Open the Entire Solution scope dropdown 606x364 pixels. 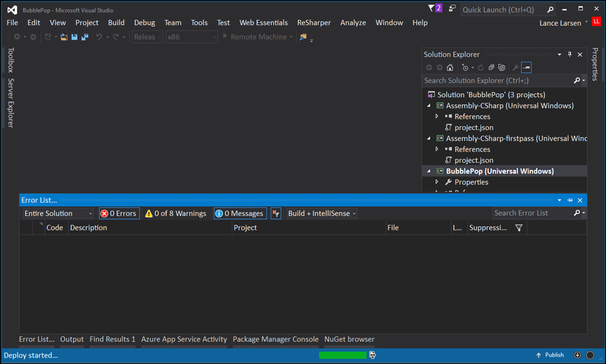click(58, 213)
